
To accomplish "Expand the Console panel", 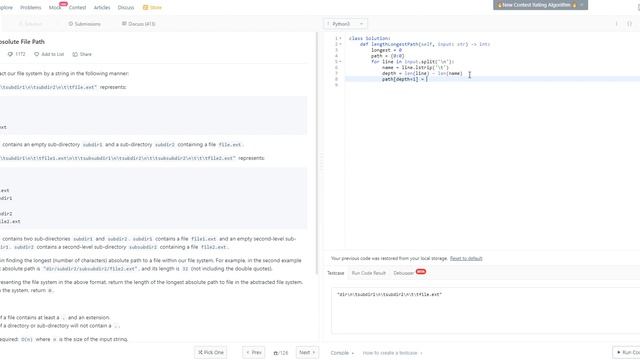I will [342, 353].
